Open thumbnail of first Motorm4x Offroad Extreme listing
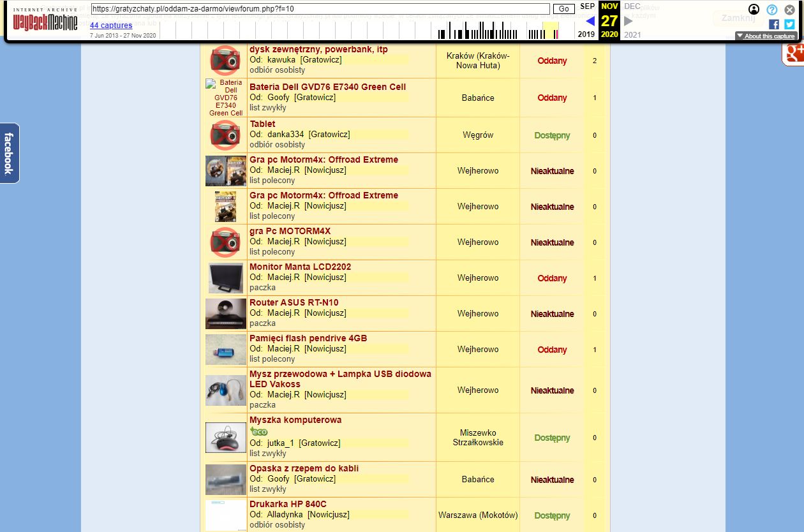 pos(226,171)
